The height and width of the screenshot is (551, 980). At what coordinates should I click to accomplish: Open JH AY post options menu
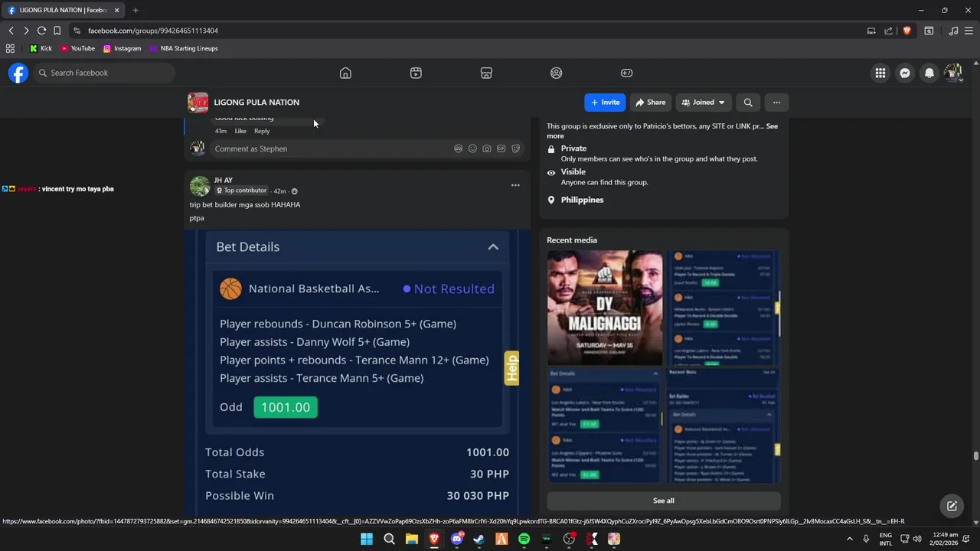pos(515,185)
